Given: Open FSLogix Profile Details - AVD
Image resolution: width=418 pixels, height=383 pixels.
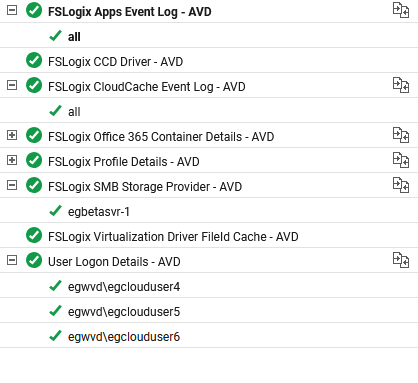Looking at the screenshot, I should [124, 162].
